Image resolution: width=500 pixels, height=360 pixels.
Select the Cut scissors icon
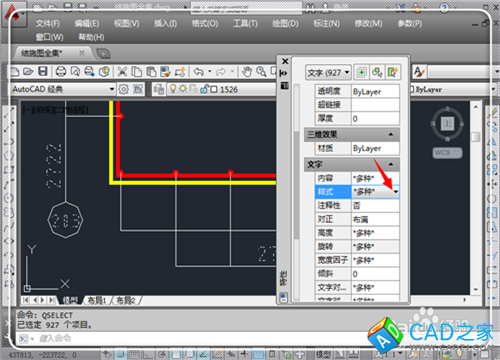[122, 71]
